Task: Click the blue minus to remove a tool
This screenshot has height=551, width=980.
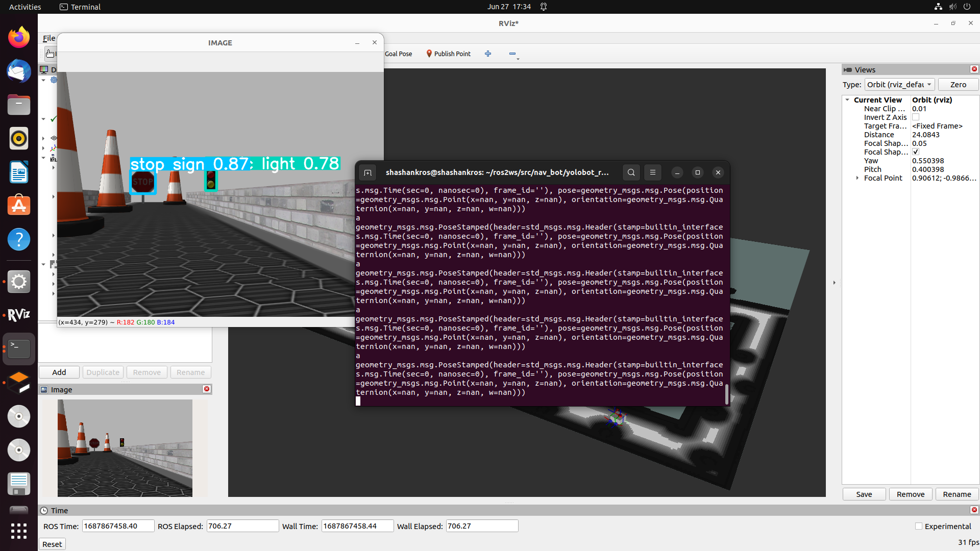Action: (x=513, y=54)
